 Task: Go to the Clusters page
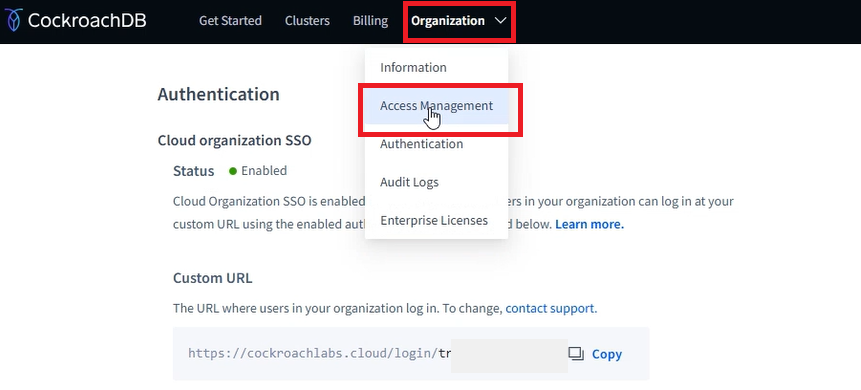click(x=307, y=21)
